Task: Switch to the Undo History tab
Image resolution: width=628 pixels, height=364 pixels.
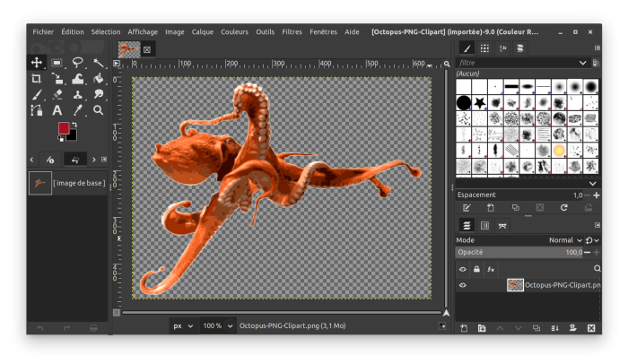Action: [74, 160]
